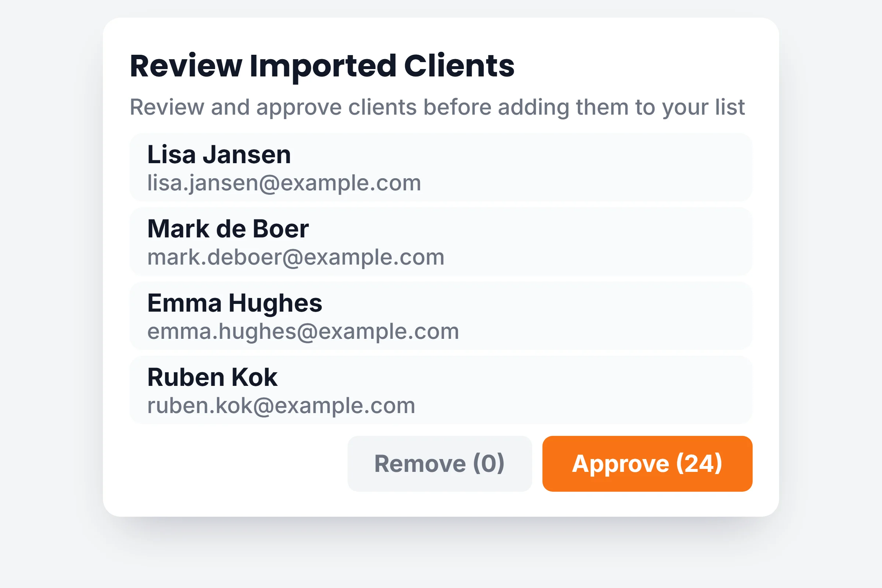Click the Mark de Boer name text

pos(228,229)
